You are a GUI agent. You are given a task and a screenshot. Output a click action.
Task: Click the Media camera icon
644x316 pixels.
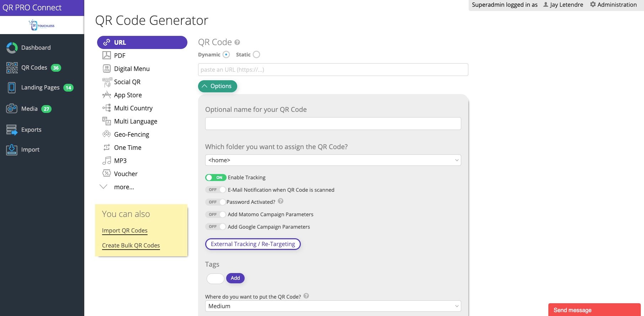coord(12,109)
